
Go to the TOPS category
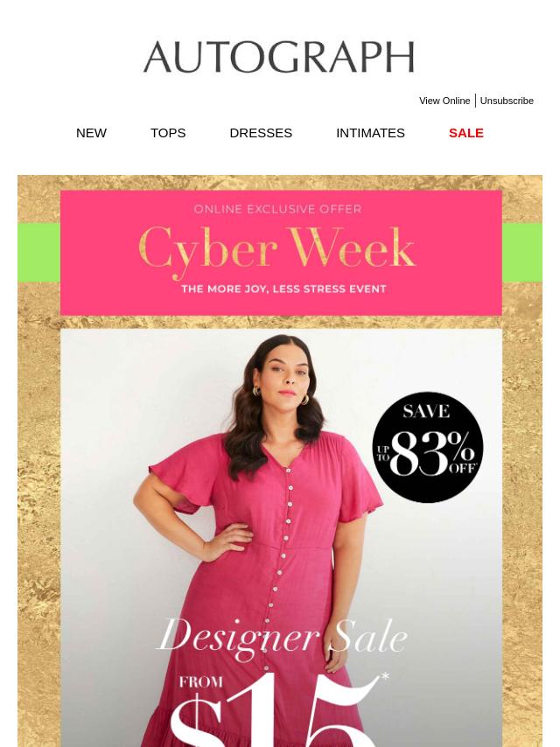click(168, 133)
